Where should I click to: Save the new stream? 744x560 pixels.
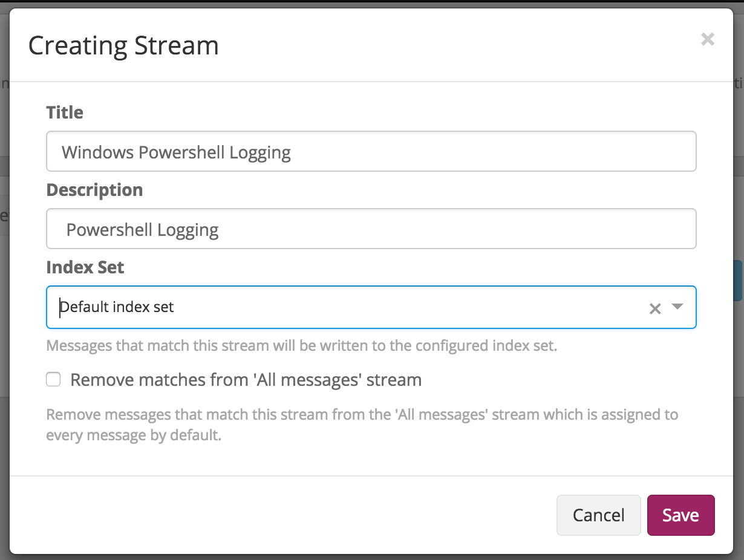coord(680,515)
